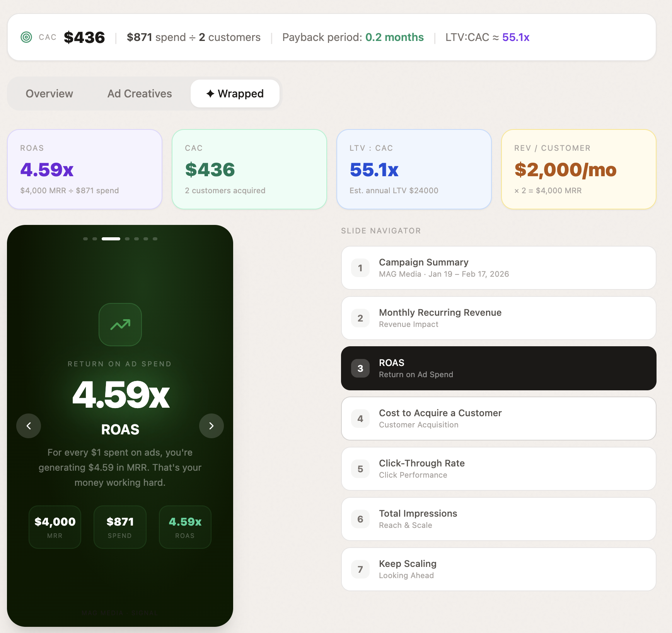Open the Total Impressions slide
This screenshot has height=633, width=672.
(x=498, y=519)
